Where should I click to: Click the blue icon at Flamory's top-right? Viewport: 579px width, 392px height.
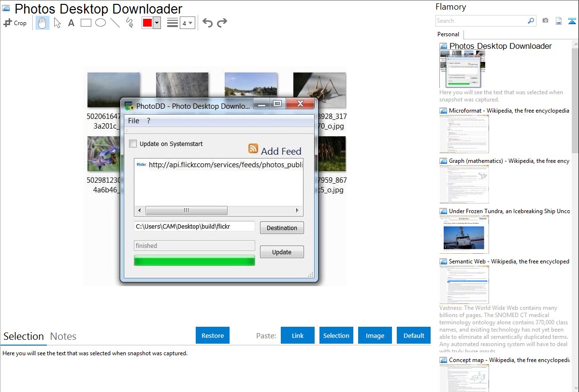572,21
